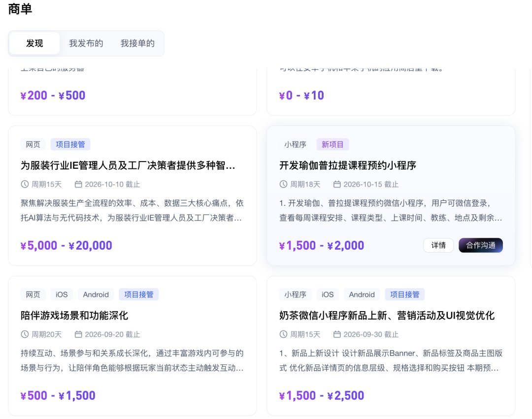Screen dimensions: 532x419
Task: Click 小程序 tag on 奶茶 card
Action: (295, 294)
